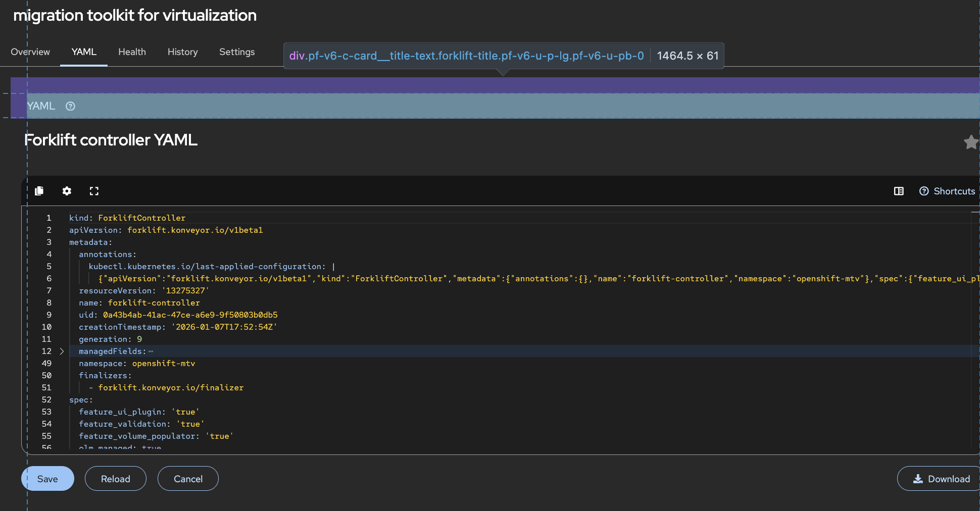The height and width of the screenshot is (511, 980).
Task: Select the YAML tab
Action: pos(84,52)
